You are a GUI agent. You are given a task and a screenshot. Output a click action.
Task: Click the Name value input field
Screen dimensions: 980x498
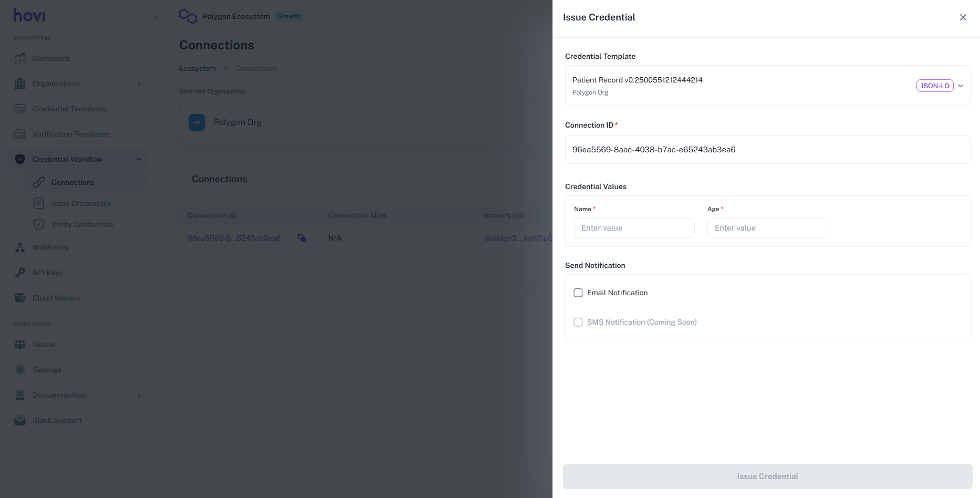[634, 228]
